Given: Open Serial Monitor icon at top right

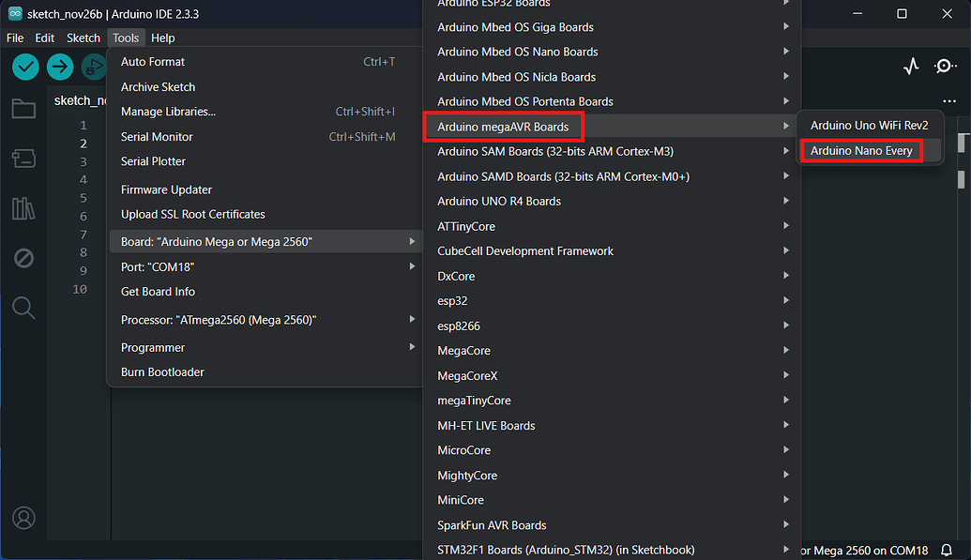Looking at the screenshot, I should coord(945,67).
